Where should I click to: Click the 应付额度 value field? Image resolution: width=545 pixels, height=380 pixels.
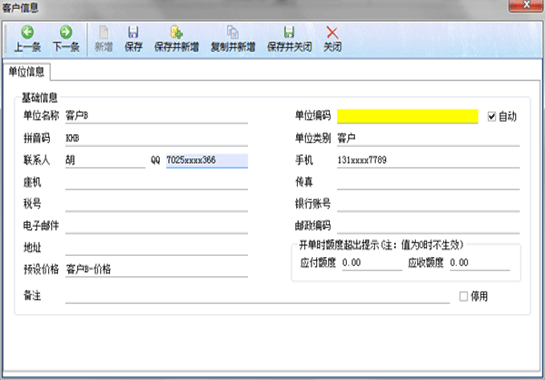[x=372, y=263]
